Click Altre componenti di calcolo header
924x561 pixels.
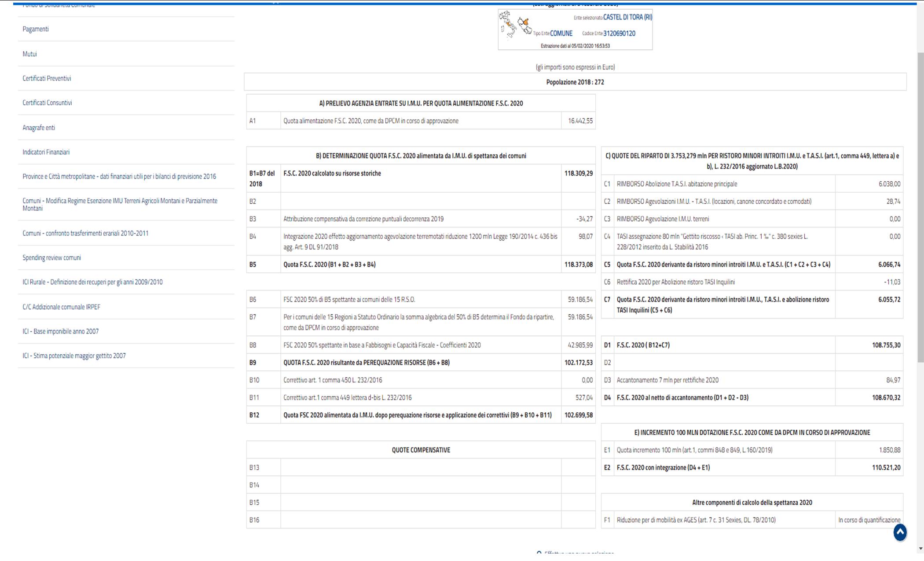(752, 502)
